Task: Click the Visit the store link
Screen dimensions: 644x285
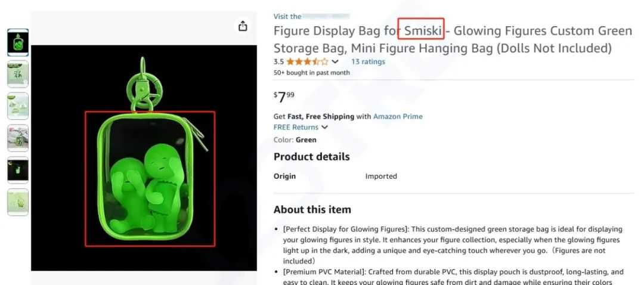Action: pos(312,17)
